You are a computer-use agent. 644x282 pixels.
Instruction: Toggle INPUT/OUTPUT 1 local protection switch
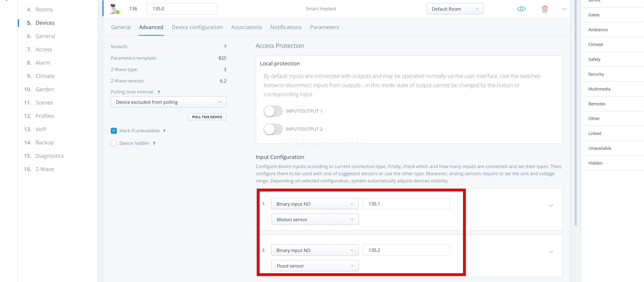pos(273,111)
